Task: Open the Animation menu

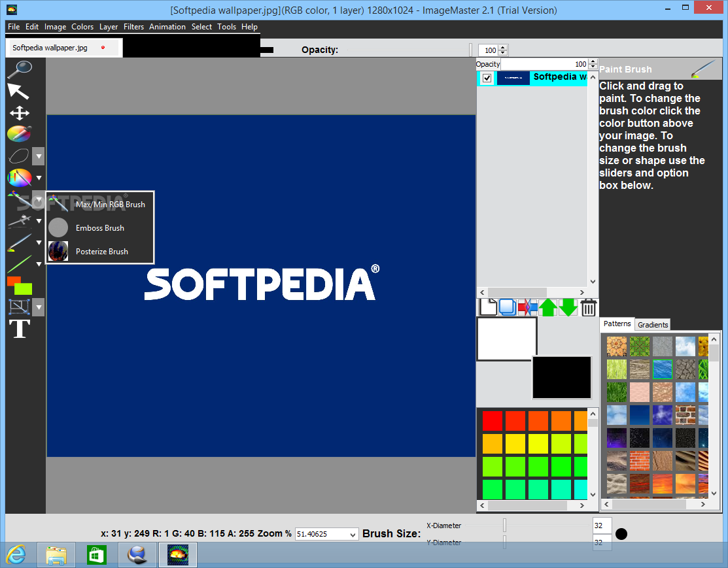Action: point(167,26)
